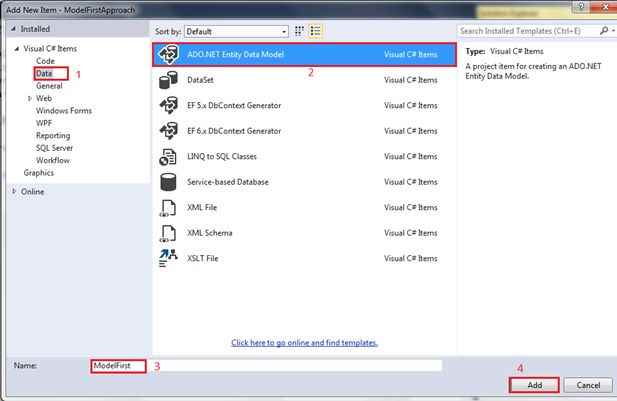Expand the Online section

pos(14,192)
